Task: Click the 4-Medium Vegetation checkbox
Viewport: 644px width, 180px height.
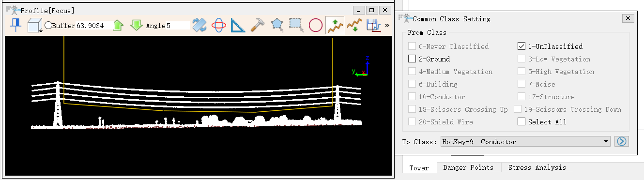Action: [412, 72]
